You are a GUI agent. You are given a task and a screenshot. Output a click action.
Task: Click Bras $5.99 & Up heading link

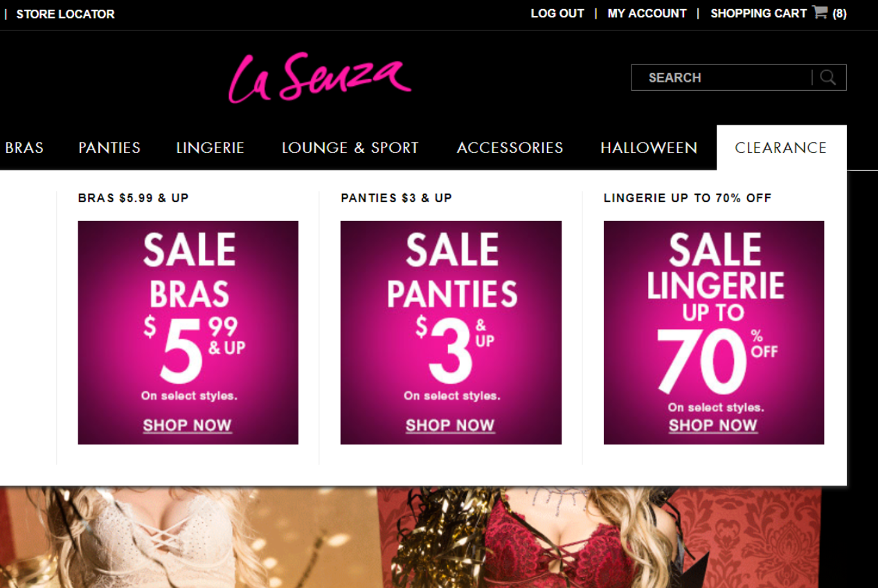[x=134, y=198]
